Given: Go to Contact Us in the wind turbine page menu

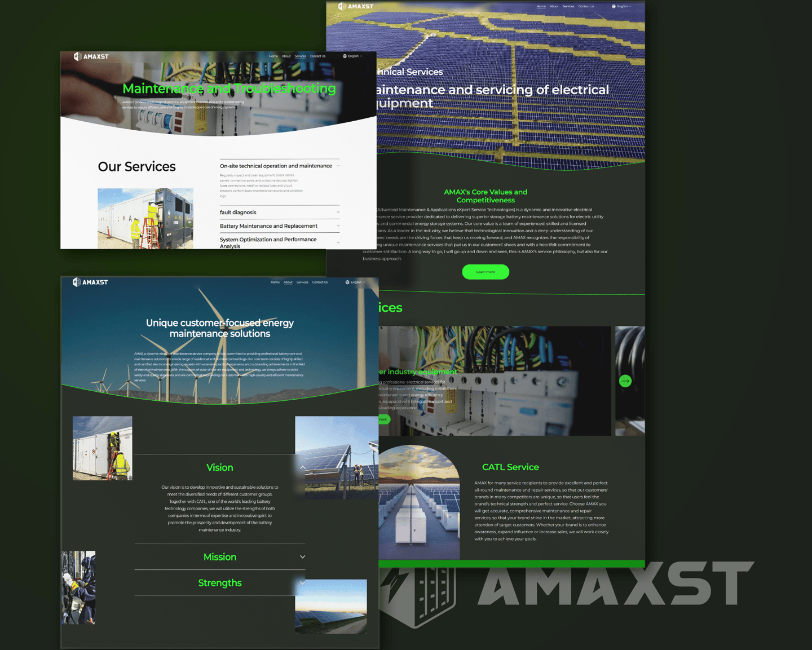Looking at the screenshot, I should coord(320,282).
